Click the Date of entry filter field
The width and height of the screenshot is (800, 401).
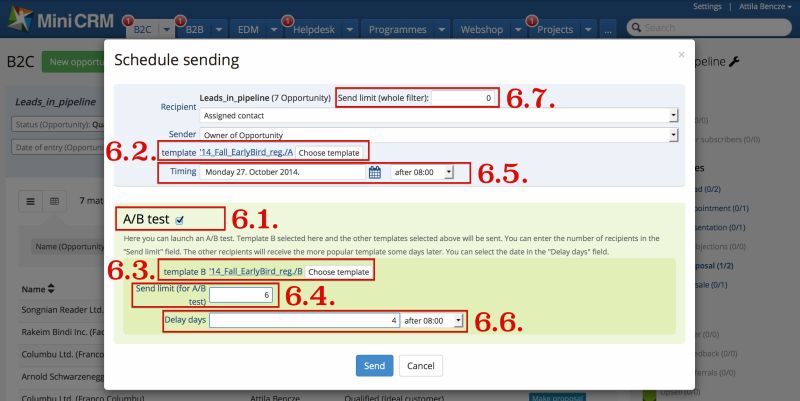tap(58, 147)
